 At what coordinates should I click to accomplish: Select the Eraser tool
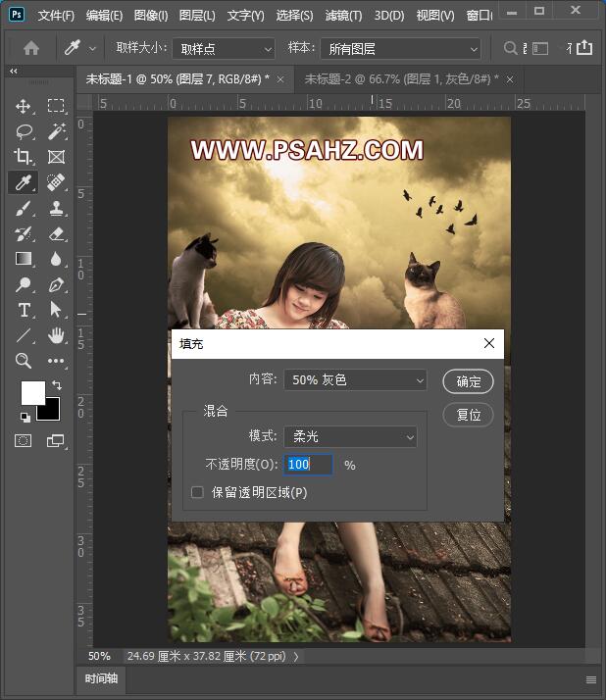pyautogui.click(x=56, y=233)
